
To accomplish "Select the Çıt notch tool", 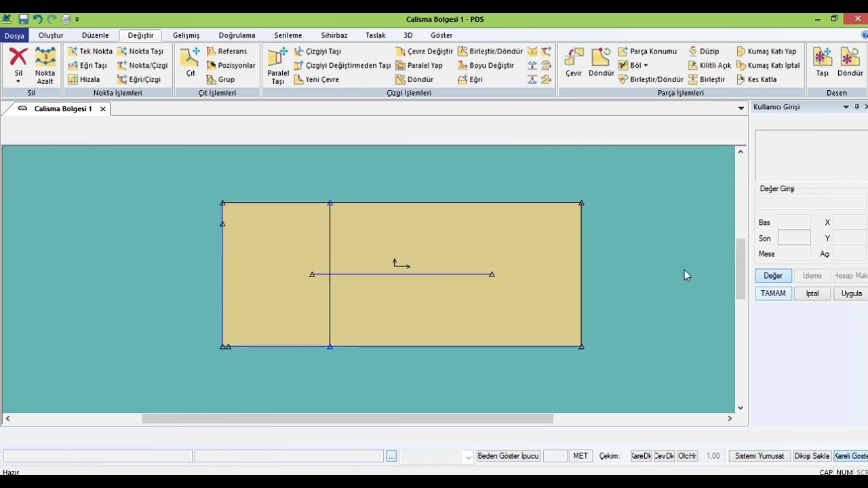I will coord(191,62).
